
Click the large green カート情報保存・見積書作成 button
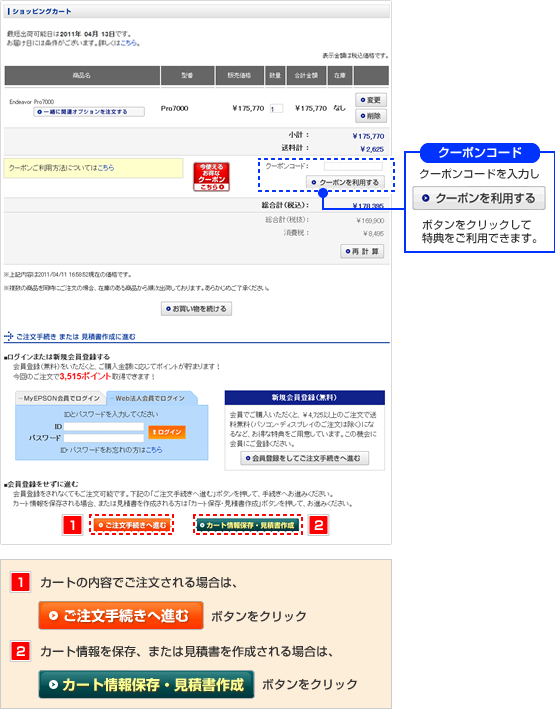[x=146, y=685]
